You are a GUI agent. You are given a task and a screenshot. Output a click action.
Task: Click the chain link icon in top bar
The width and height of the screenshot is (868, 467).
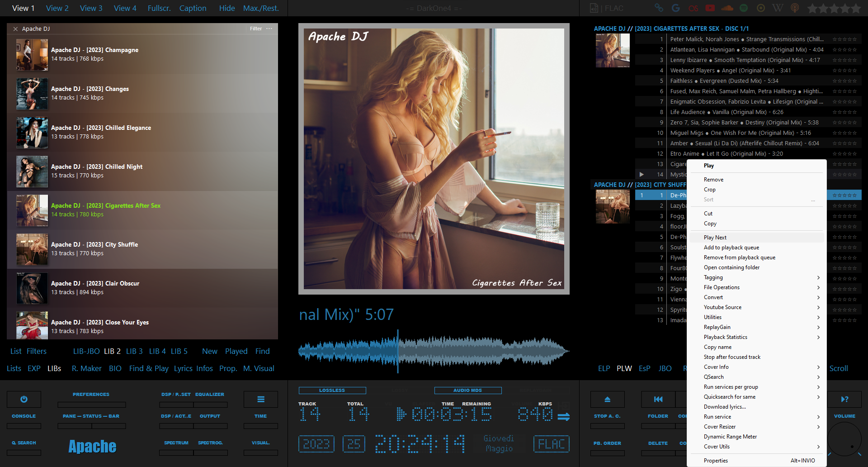tap(659, 8)
